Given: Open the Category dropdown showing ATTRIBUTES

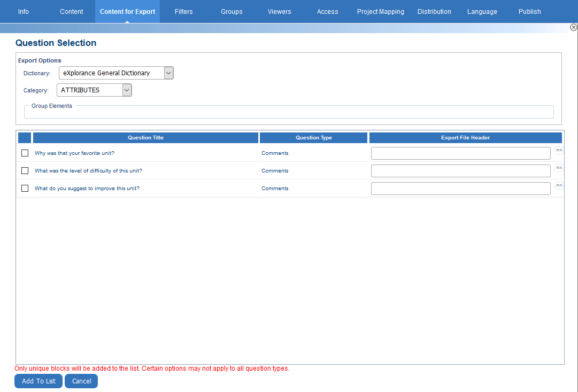Looking at the screenshot, I should pyautogui.click(x=94, y=90).
